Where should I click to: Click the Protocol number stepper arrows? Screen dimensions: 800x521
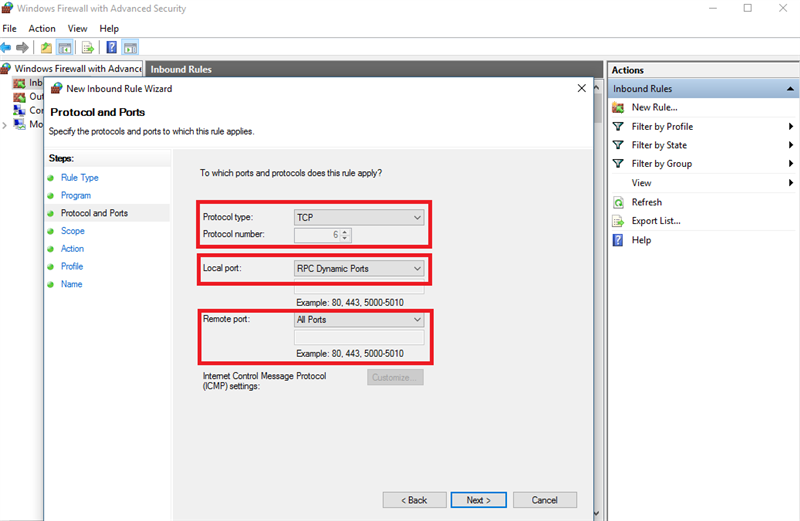pos(345,236)
